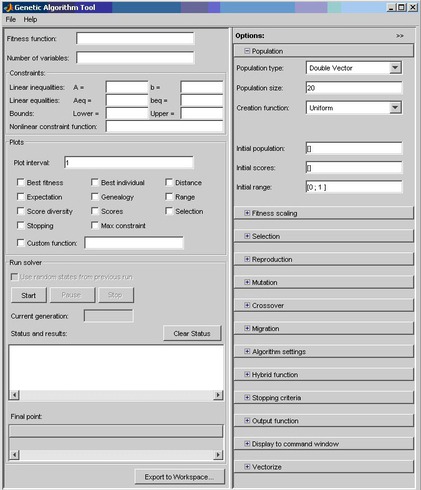Check the Max constraint plot option
Image resolution: width=421 pixels, height=490 pixels.
coord(95,225)
